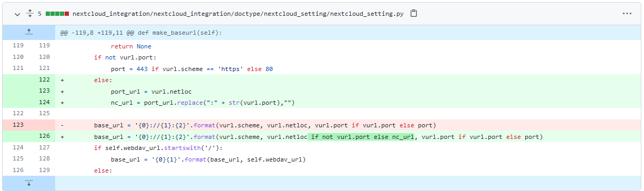Select line number 129 in new column
The width and height of the screenshot is (644, 191).
click(x=44, y=170)
